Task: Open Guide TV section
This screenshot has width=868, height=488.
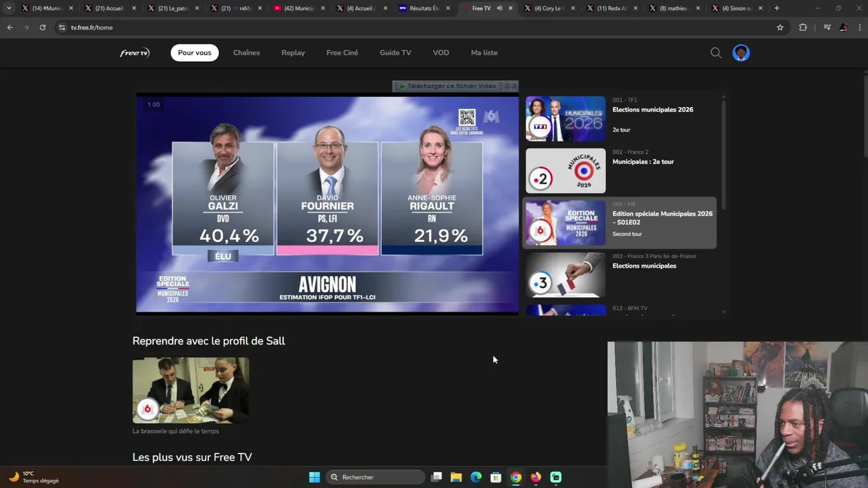Action: [x=395, y=53]
